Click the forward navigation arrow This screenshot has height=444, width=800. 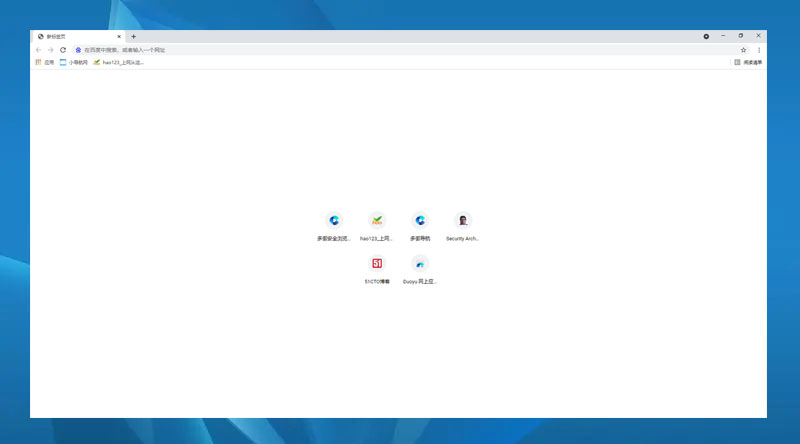tap(51, 50)
